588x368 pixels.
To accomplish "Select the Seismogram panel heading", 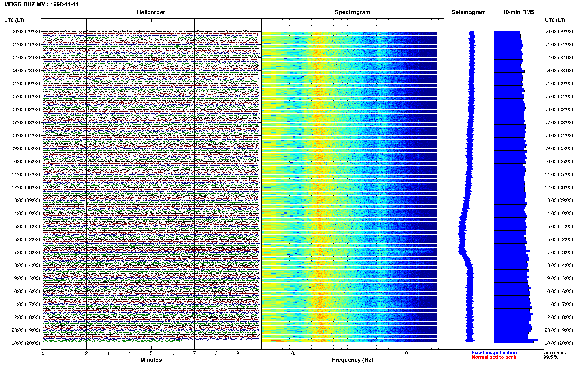I will (468, 12).
